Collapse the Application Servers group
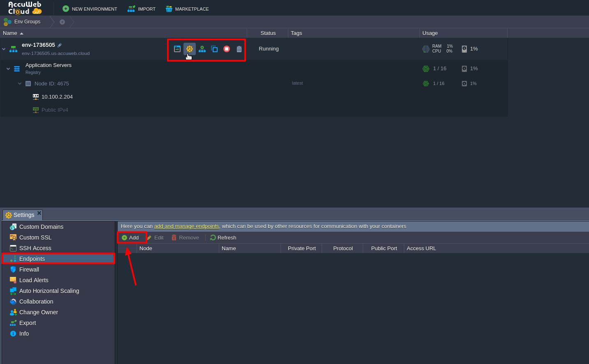The image size is (589, 364). 8,69
